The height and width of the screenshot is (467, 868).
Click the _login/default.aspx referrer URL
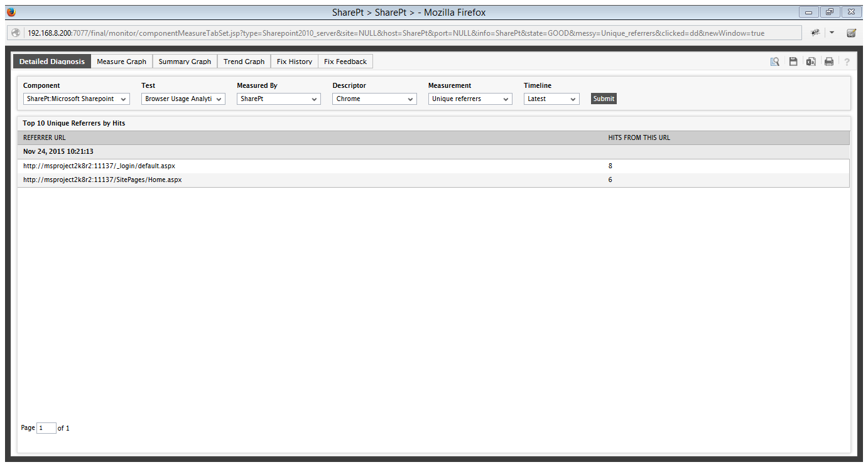tap(99, 166)
